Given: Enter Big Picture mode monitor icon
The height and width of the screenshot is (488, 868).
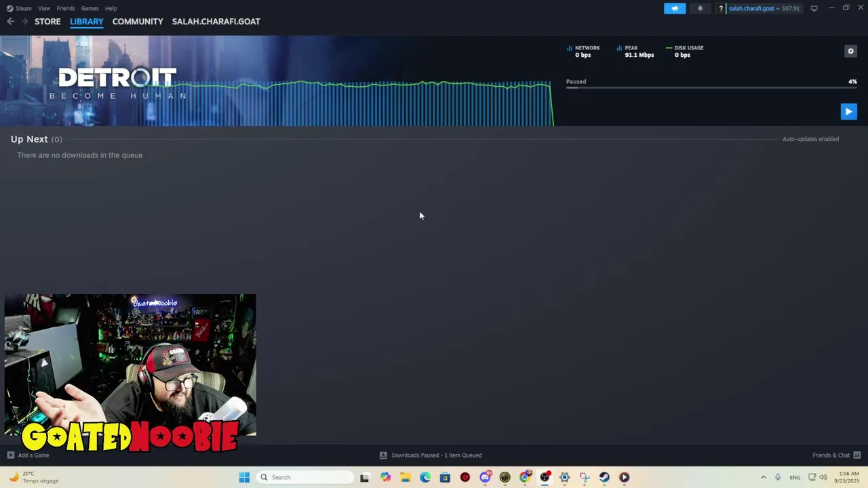Looking at the screenshot, I should (x=814, y=8).
